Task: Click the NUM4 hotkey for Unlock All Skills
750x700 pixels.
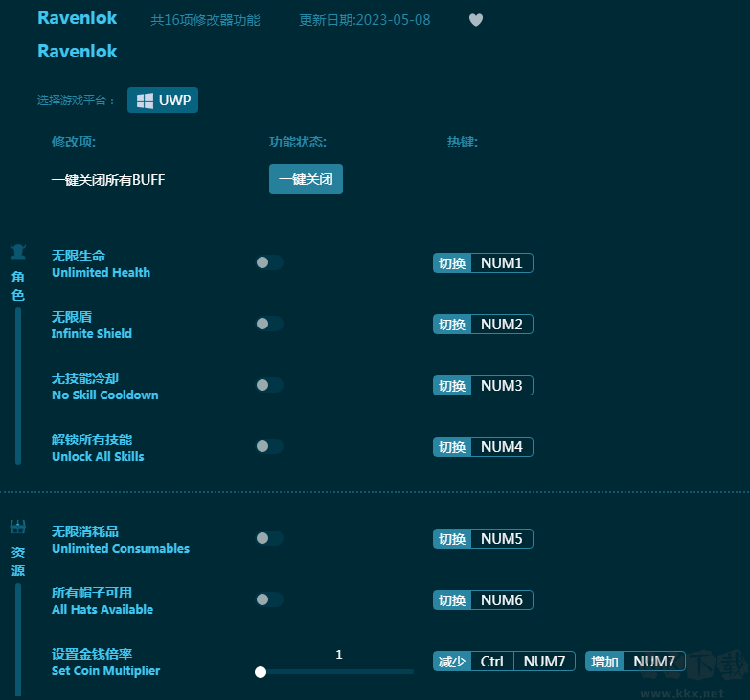Action: pyautogui.click(x=501, y=447)
